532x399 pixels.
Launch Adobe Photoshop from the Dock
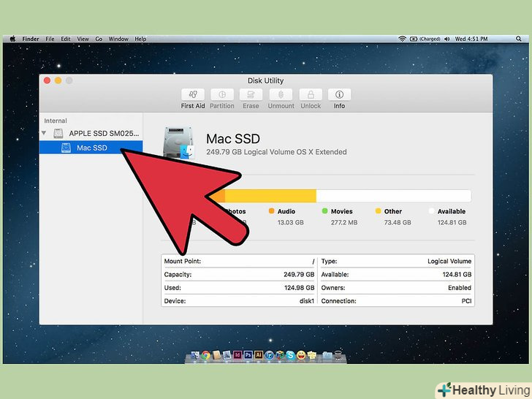coord(248,355)
